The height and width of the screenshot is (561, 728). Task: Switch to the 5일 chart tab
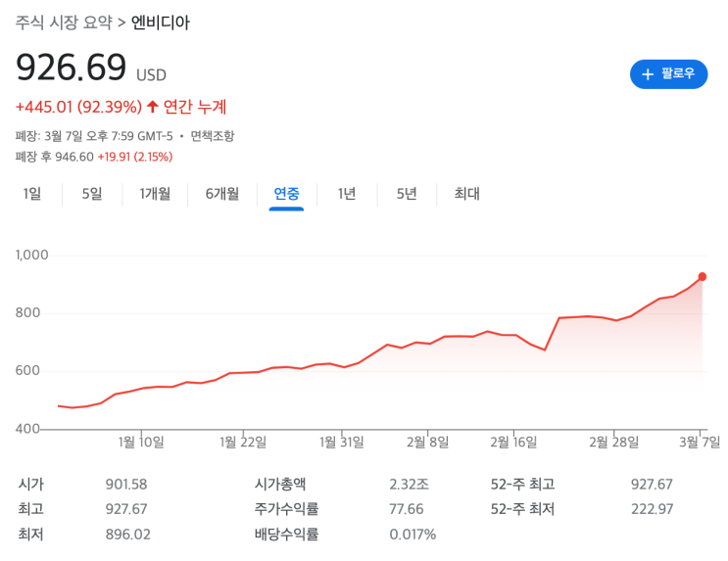pos(92,194)
